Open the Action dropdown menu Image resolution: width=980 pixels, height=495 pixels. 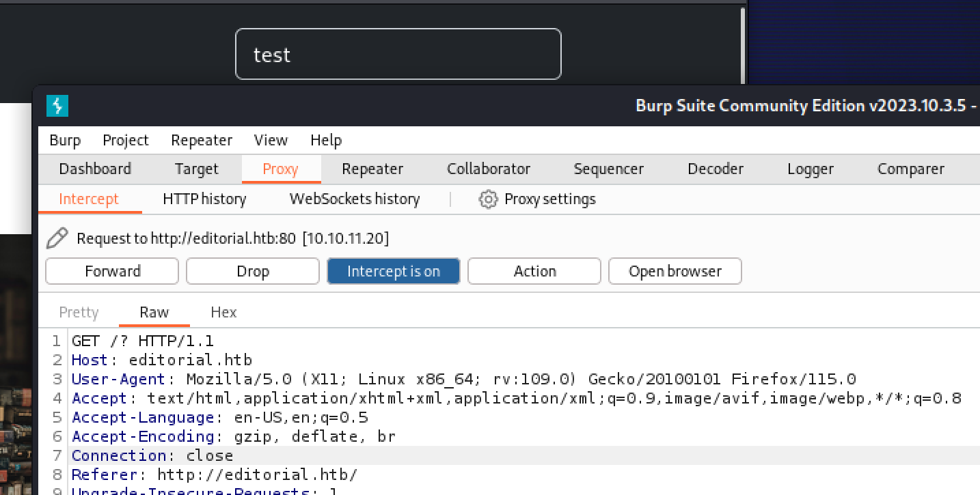[x=534, y=271]
